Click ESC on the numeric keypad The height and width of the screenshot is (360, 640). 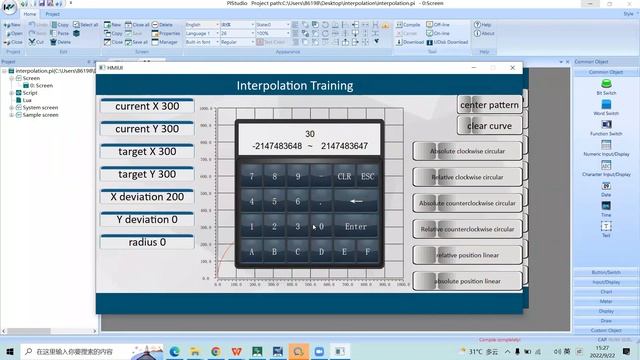click(x=367, y=176)
